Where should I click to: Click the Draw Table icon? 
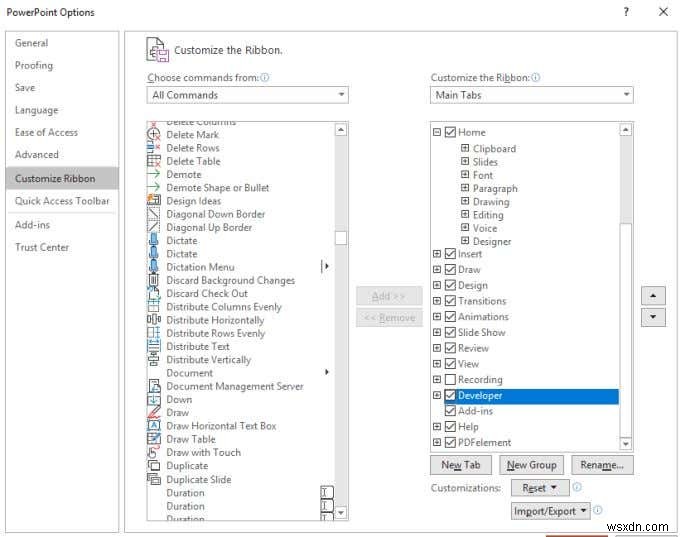click(x=154, y=439)
